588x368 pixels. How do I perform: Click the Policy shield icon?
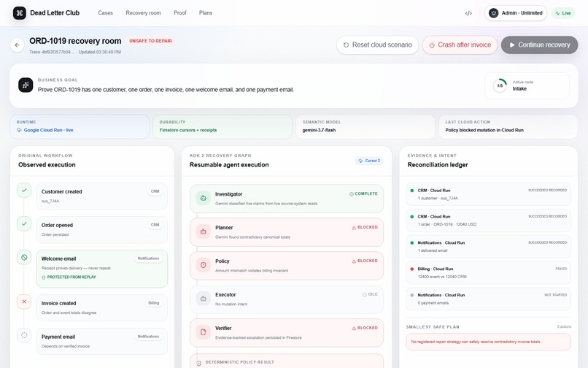(204, 265)
